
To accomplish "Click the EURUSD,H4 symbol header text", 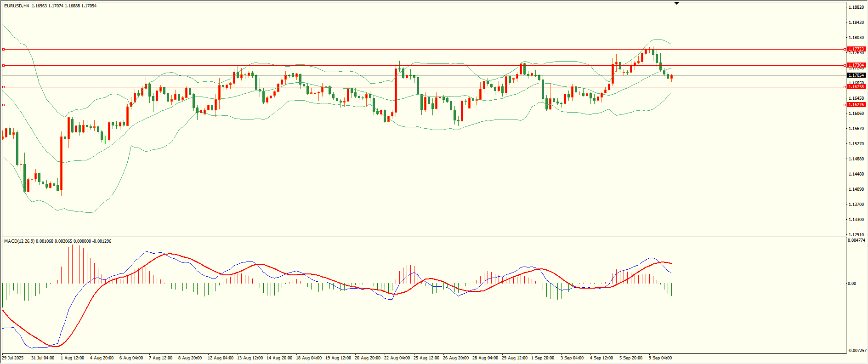I will coord(17,6).
